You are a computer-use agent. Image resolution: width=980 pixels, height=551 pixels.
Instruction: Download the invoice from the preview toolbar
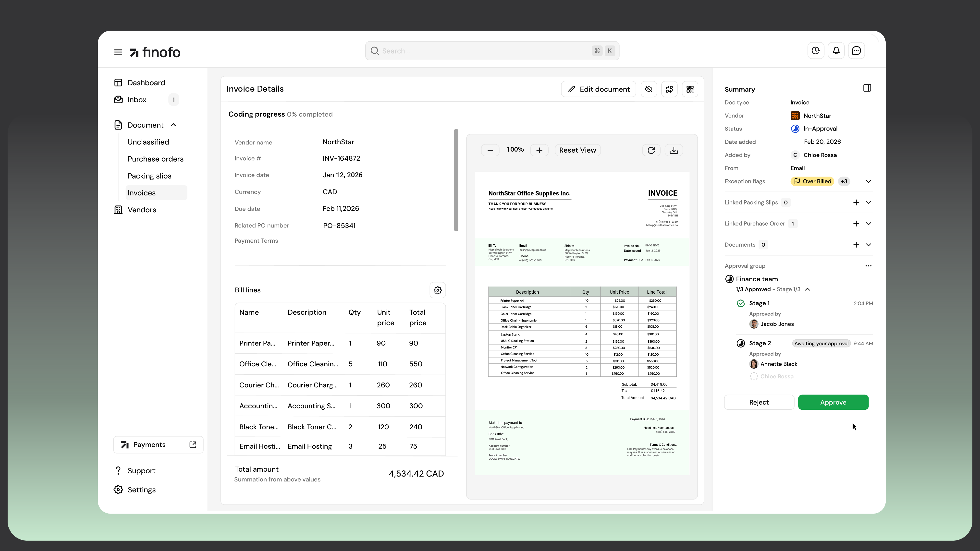point(673,150)
